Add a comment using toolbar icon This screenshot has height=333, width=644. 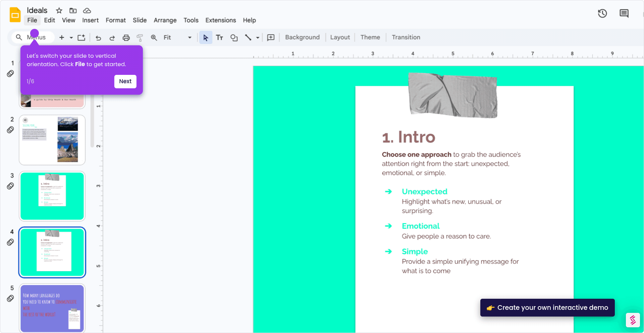pos(271,37)
